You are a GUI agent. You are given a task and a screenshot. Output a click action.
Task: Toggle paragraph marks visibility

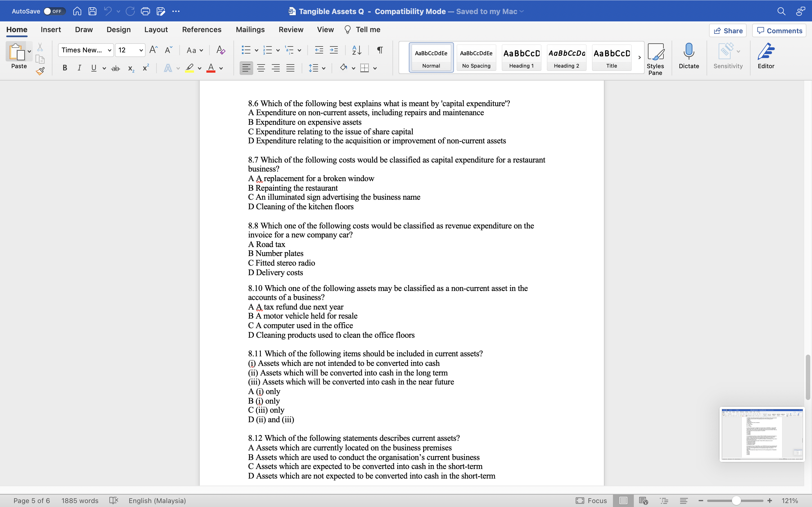[379, 50]
